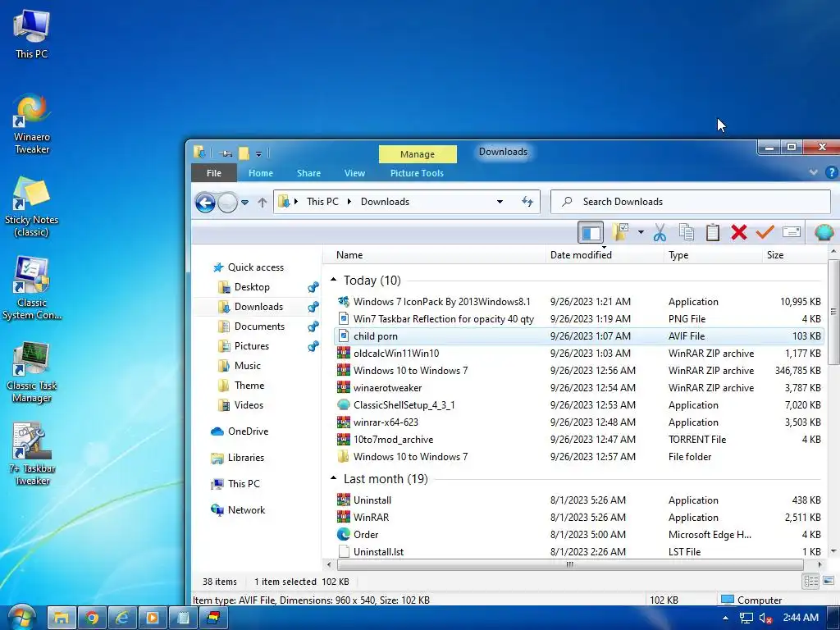The height and width of the screenshot is (630, 840).
Task: Collapse the Last month (19) group
Action: [333, 478]
